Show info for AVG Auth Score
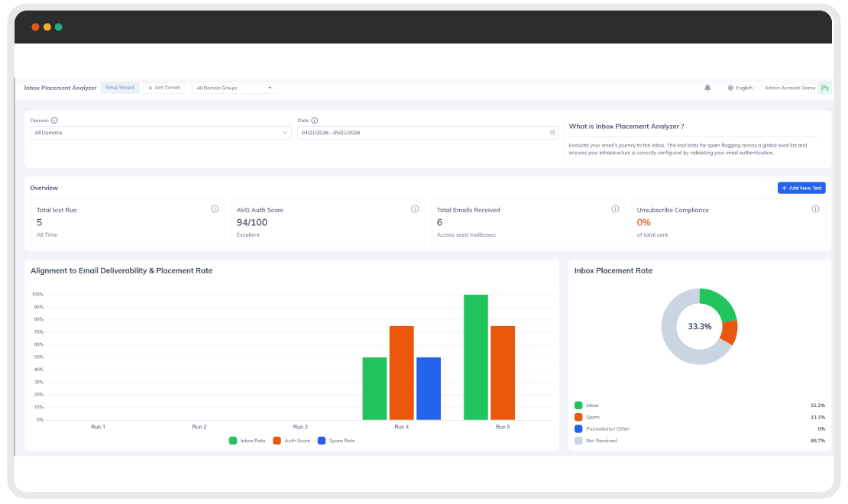The image size is (848, 504). 415,209
